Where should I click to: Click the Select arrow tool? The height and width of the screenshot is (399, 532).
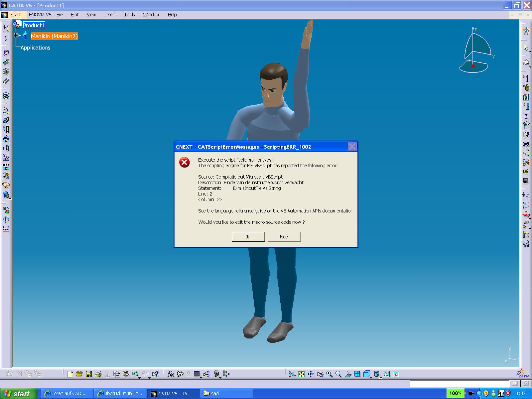click(526, 48)
